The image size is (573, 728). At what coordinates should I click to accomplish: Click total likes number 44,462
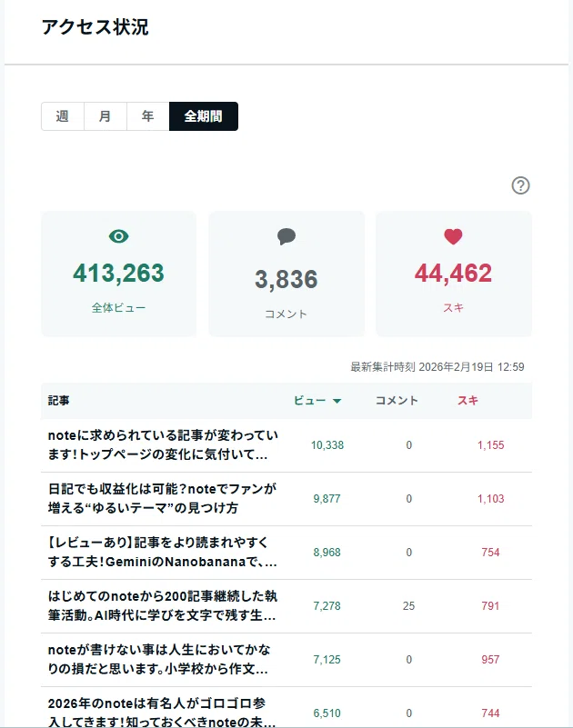click(453, 273)
